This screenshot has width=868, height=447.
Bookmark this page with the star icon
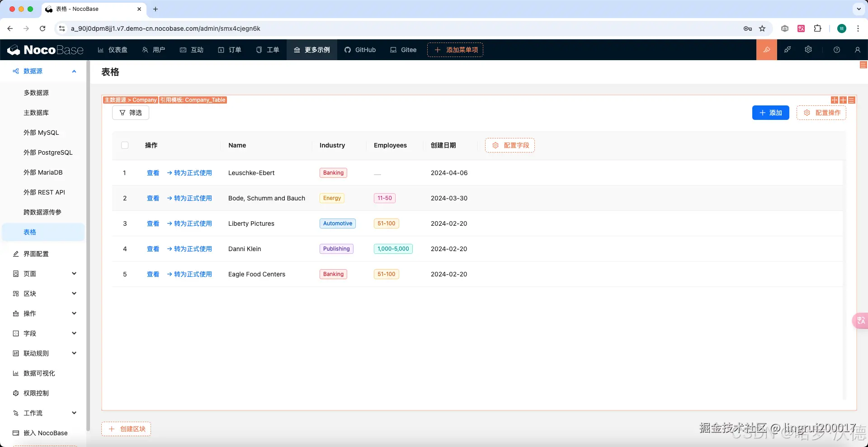(762, 29)
